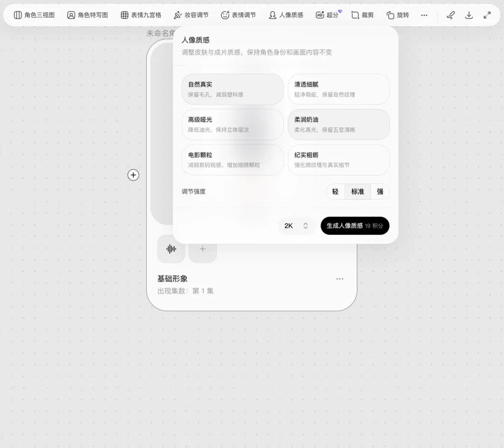
Task: Select 人像质感 in the toolbar
Action: click(286, 15)
